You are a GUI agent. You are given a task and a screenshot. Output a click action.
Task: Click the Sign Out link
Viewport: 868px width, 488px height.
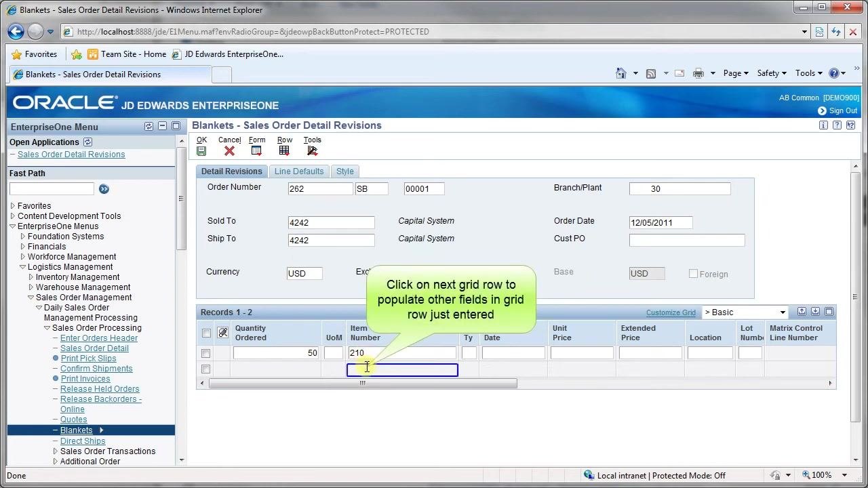(x=843, y=110)
